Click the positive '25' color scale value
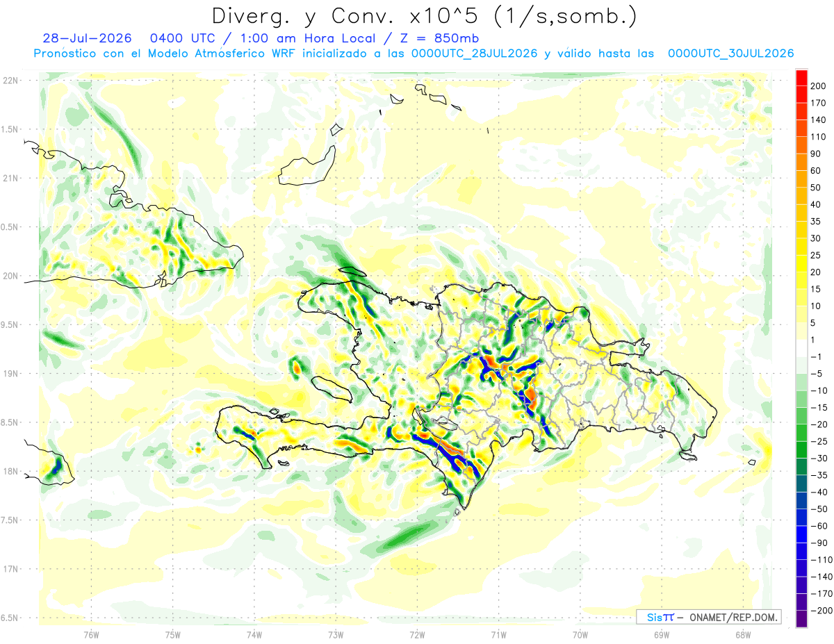Image resolution: width=834 pixels, height=644 pixels. 816,255
